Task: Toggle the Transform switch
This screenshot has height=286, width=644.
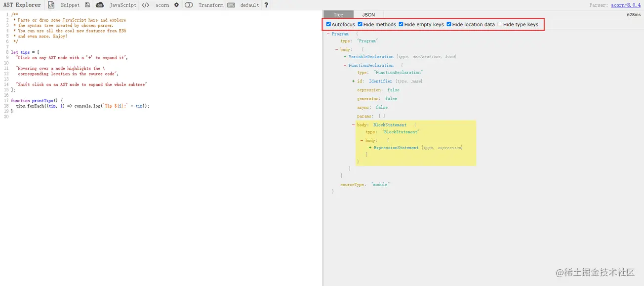Action: (189, 5)
